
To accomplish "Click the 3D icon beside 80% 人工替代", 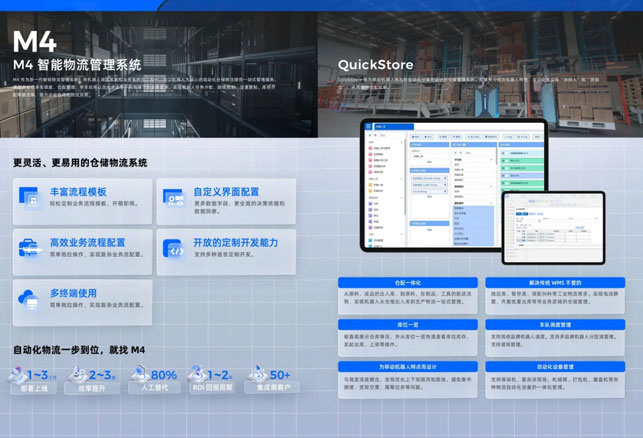I will 140,374.
